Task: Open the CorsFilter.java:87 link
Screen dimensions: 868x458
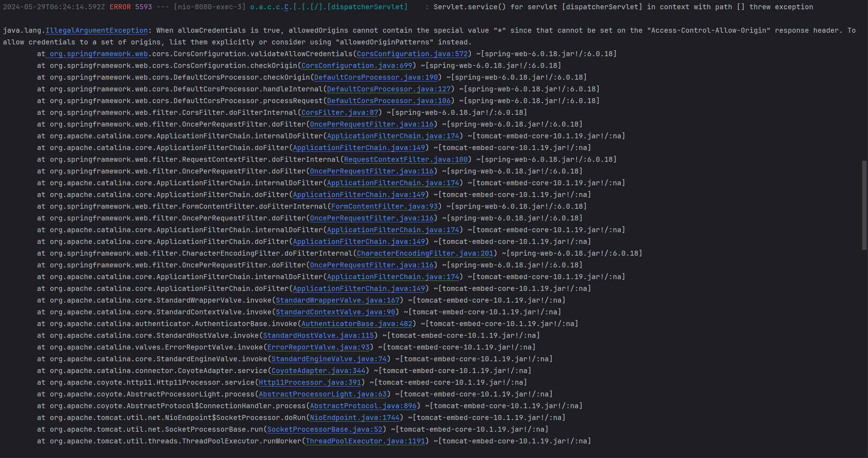Action: (x=339, y=113)
